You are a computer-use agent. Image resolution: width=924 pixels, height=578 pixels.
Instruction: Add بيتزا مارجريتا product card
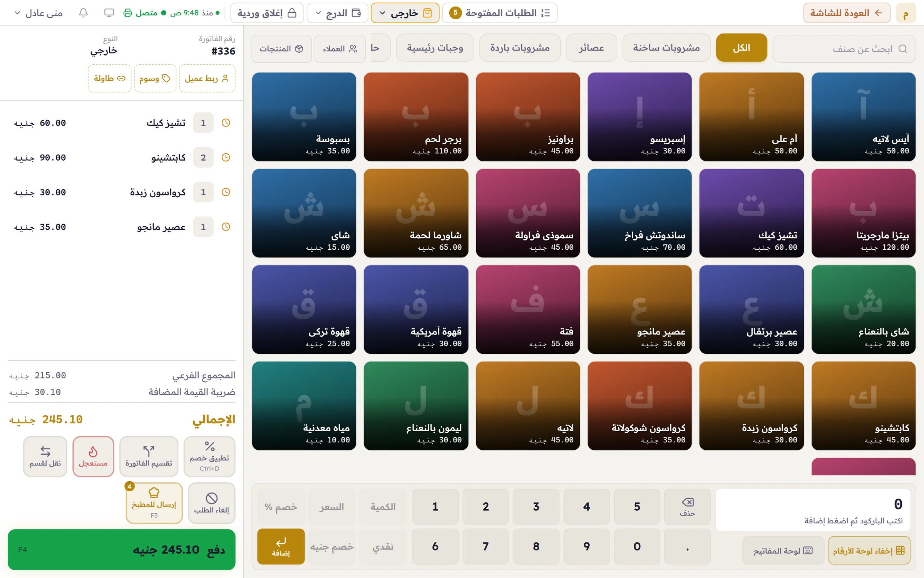(x=864, y=213)
